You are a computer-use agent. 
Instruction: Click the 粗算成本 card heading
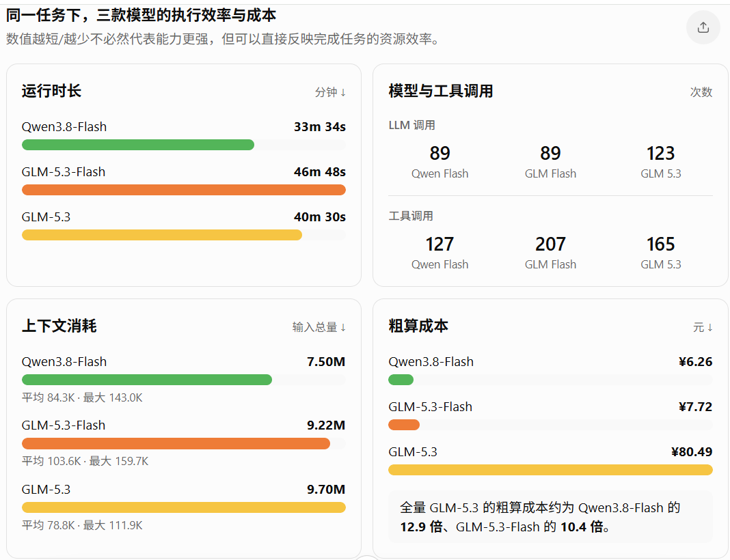point(418,326)
